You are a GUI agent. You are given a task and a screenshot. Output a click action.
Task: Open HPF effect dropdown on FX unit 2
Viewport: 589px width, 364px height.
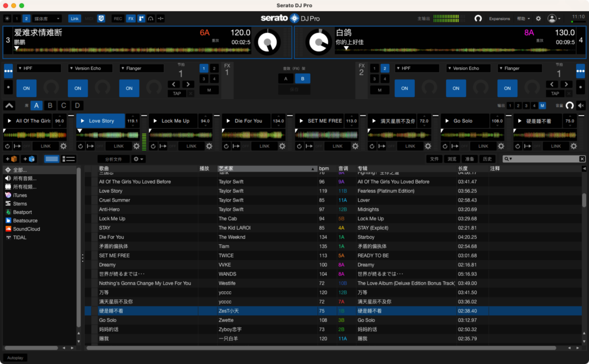[x=417, y=68]
